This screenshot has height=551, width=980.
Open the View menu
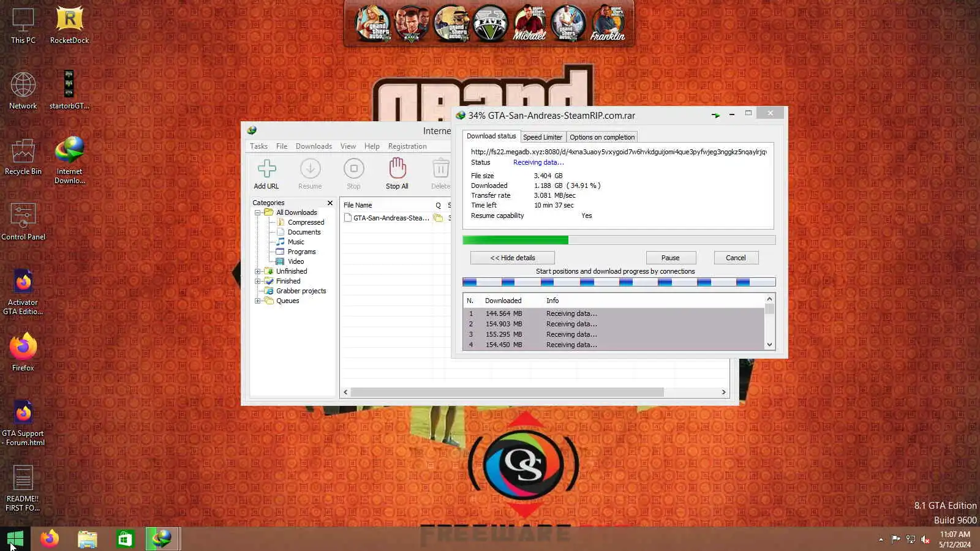[348, 146]
